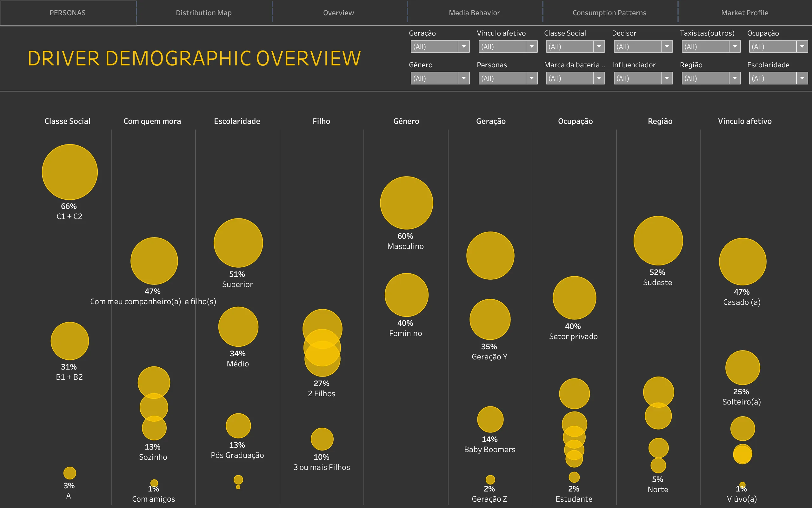
Task: Expand the Decisor filter dropdown
Action: 667,46
